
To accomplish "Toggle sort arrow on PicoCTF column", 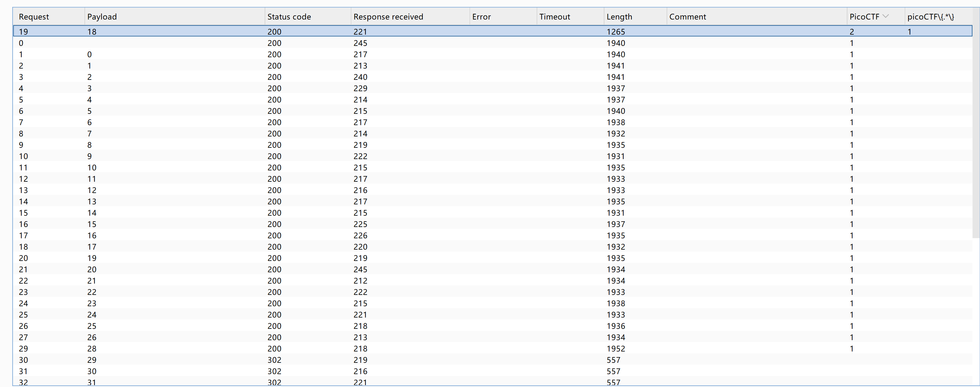I will [x=885, y=16].
